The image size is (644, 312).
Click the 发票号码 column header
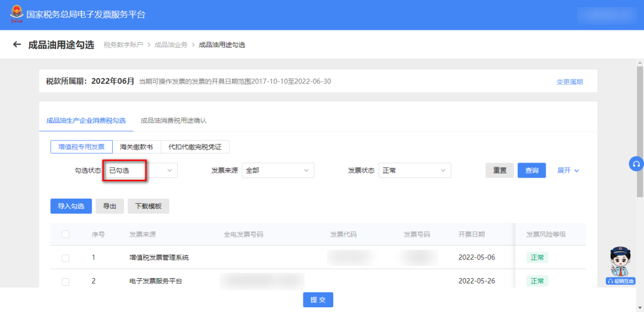pyautogui.click(x=416, y=235)
